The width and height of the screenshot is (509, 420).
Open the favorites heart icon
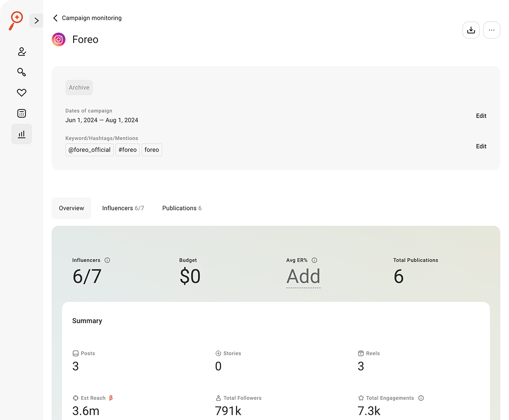pos(22,93)
